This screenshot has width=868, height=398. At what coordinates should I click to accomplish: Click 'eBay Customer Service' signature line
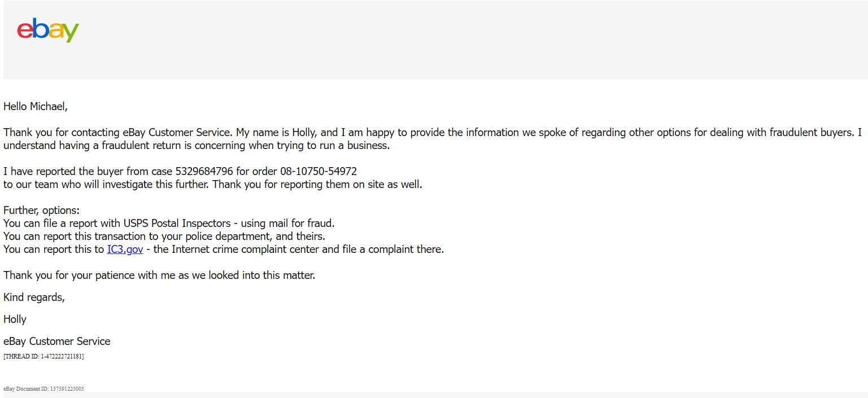57,341
